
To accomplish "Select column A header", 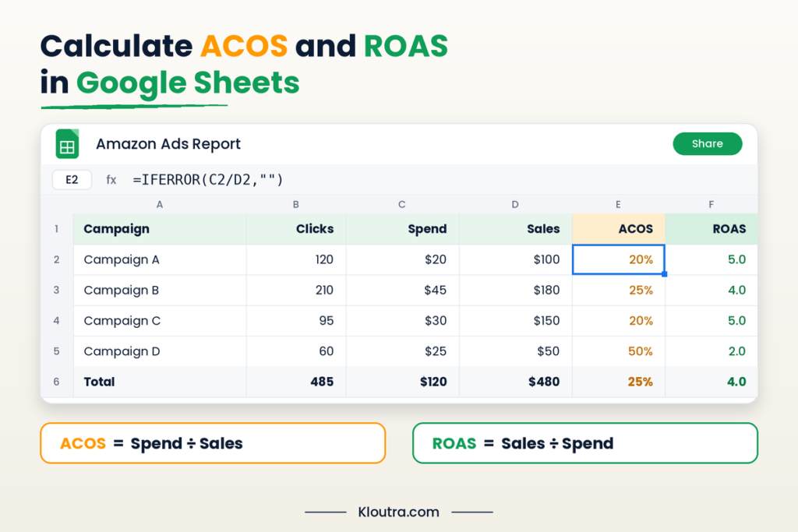I will coord(160,204).
